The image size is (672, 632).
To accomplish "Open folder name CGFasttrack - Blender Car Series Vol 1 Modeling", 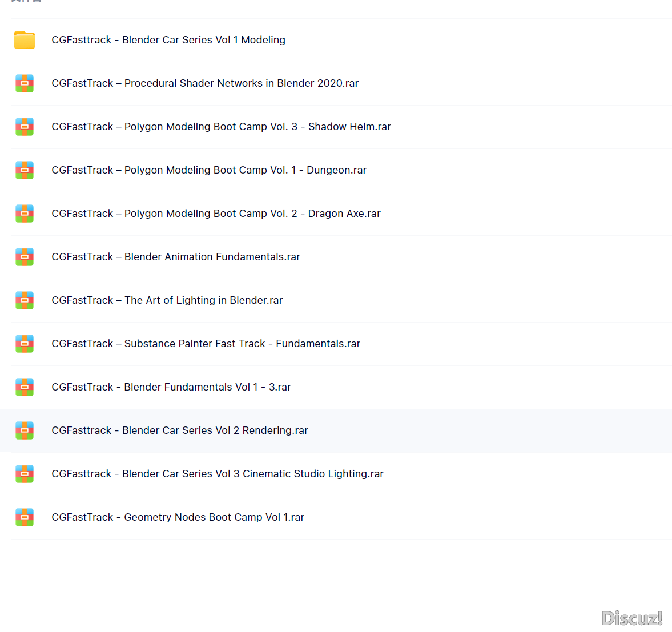I will pos(168,40).
